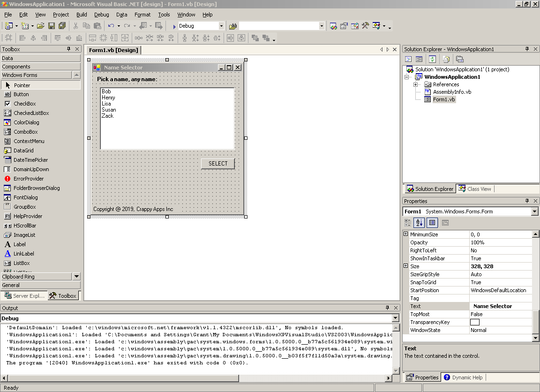Save the current file via floppy icon

point(52,26)
